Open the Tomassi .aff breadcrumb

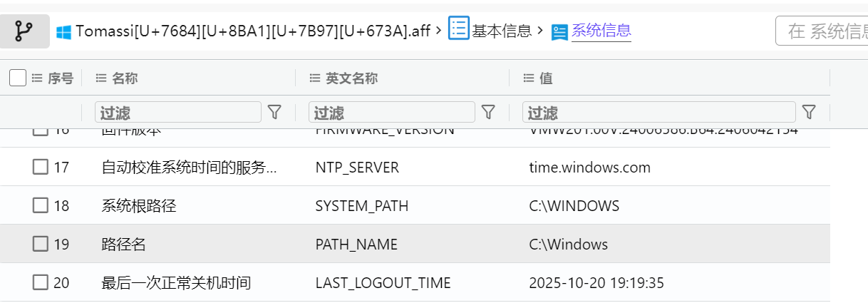click(253, 31)
